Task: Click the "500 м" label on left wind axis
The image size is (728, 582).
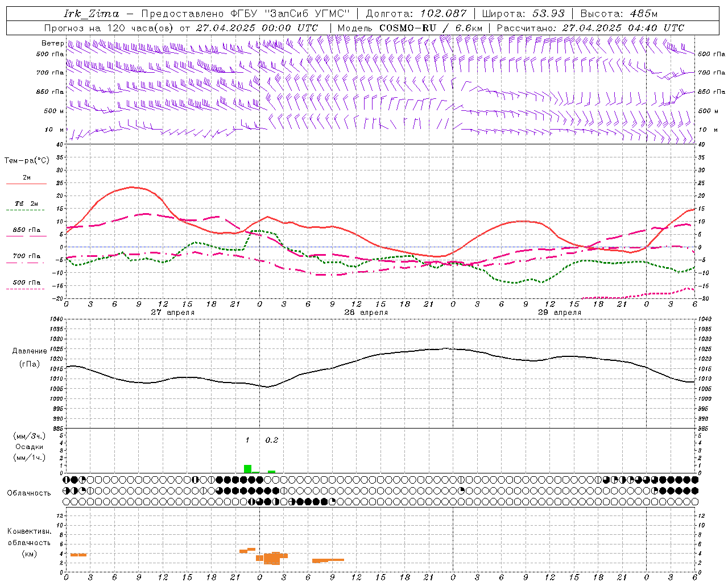Action: click(x=54, y=111)
